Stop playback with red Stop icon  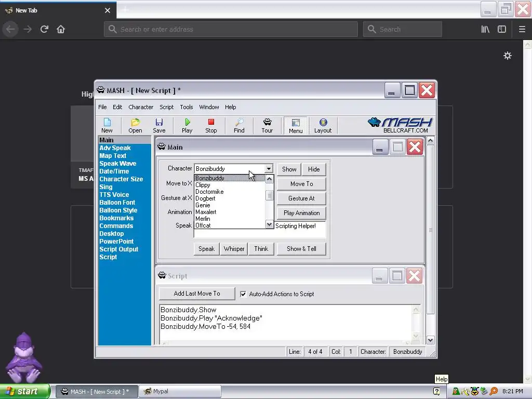pos(211,125)
